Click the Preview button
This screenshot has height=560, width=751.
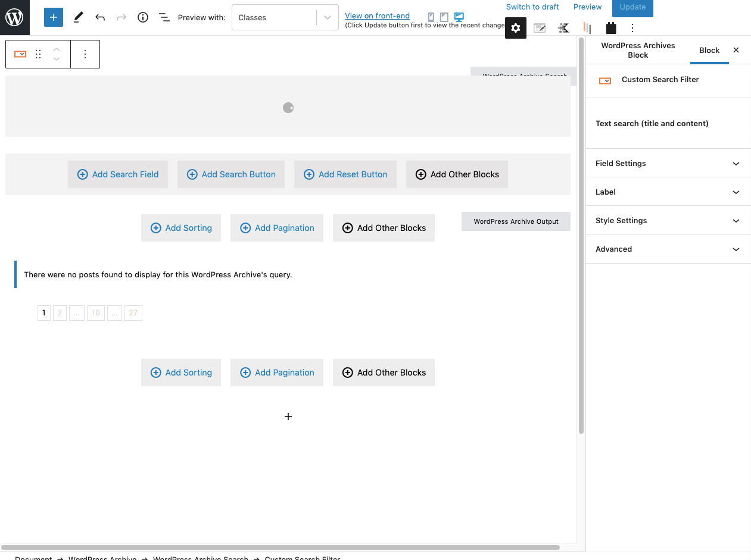point(587,7)
